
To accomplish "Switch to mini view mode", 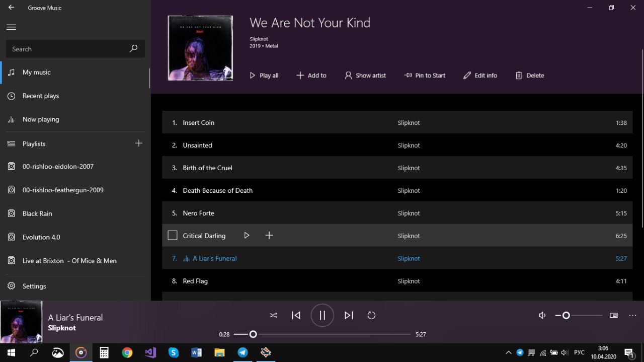I will [614, 315].
